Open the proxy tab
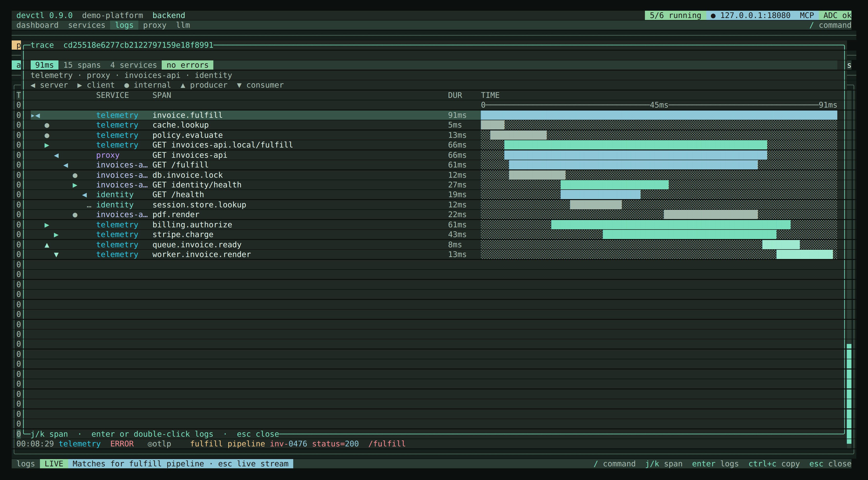 point(155,25)
